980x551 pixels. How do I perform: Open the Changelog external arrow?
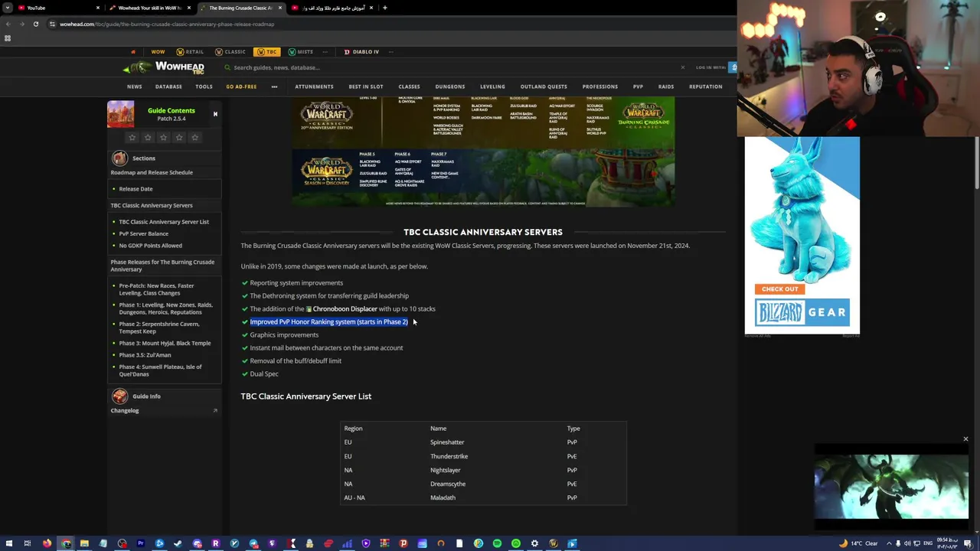[215, 411]
